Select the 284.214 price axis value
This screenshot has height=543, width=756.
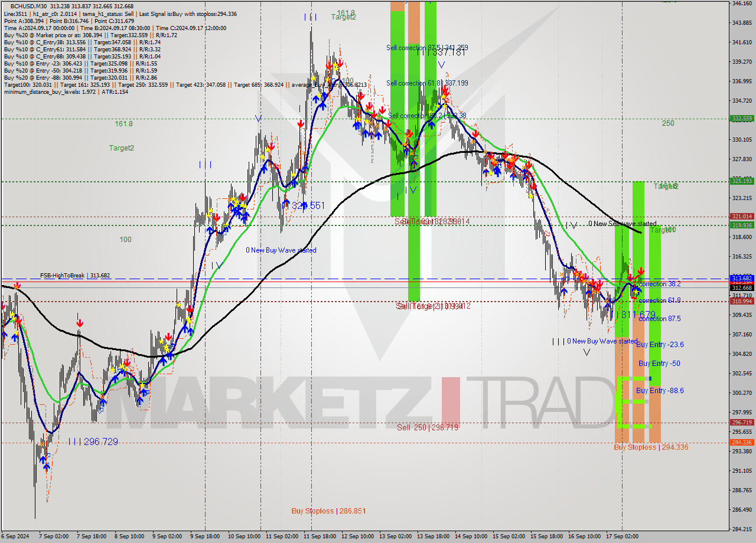click(x=742, y=529)
